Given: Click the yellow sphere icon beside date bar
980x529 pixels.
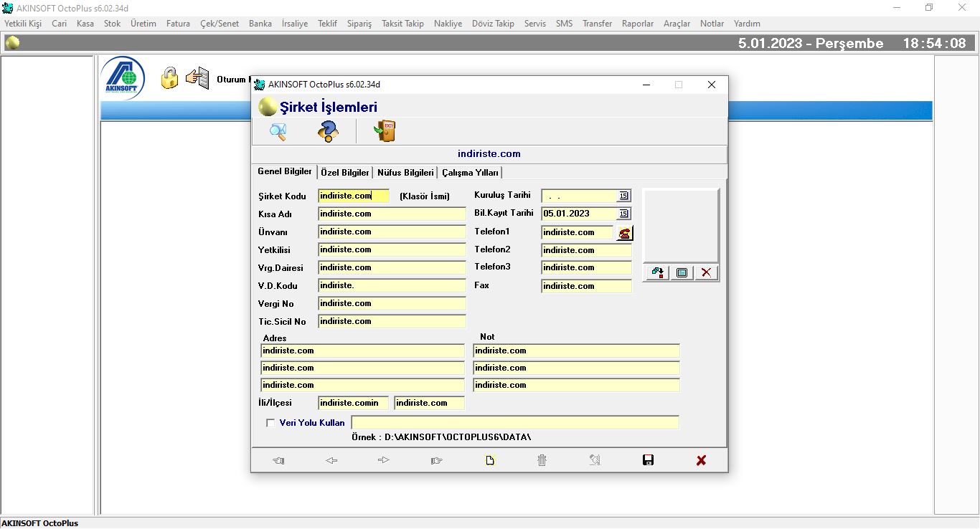Looking at the screenshot, I should (x=12, y=43).
